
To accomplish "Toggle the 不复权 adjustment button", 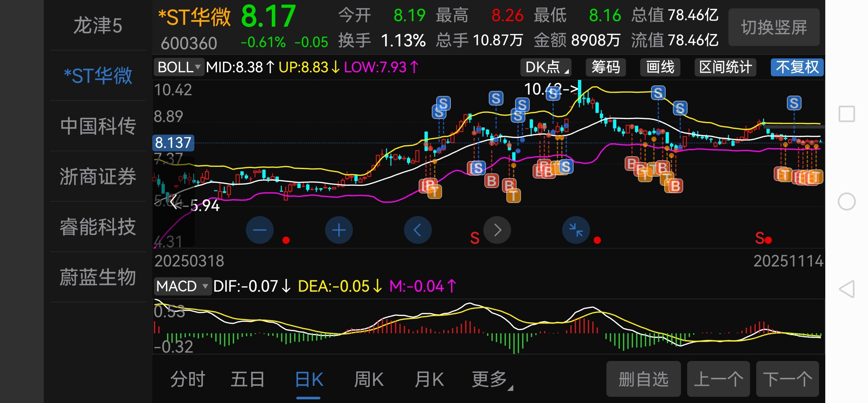I will [x=797, y=67].
